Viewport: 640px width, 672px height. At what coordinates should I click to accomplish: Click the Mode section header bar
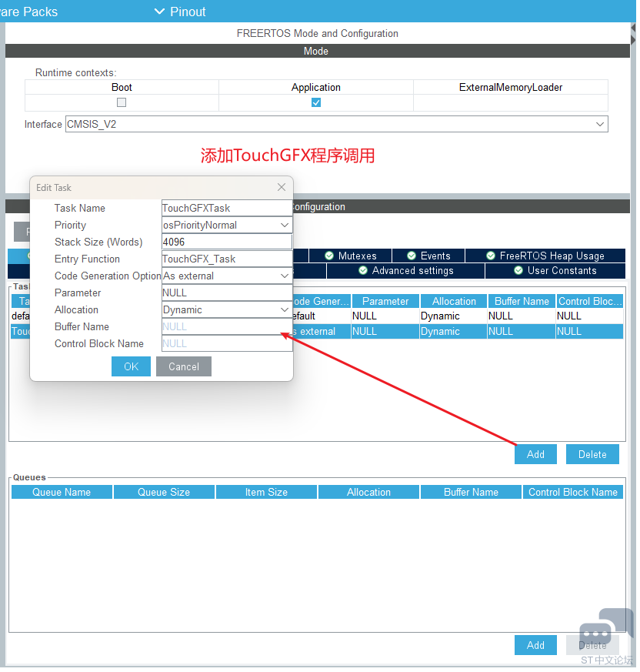click(x=318, y=51)
